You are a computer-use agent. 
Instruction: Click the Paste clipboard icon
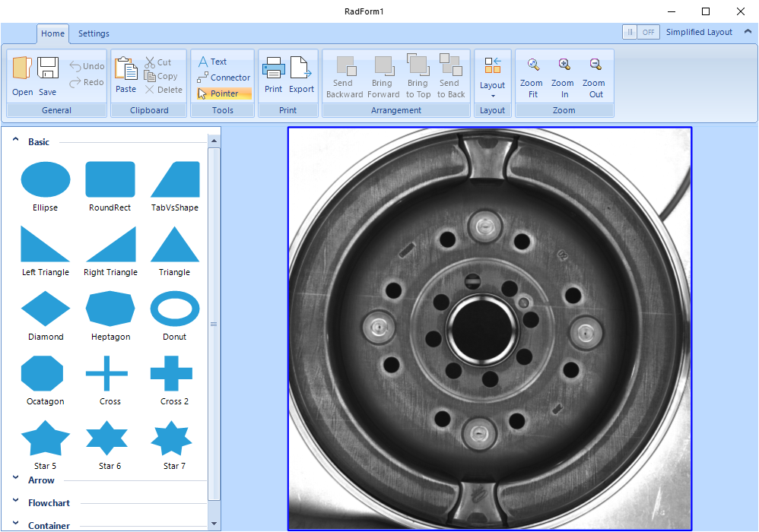point(125,68)
